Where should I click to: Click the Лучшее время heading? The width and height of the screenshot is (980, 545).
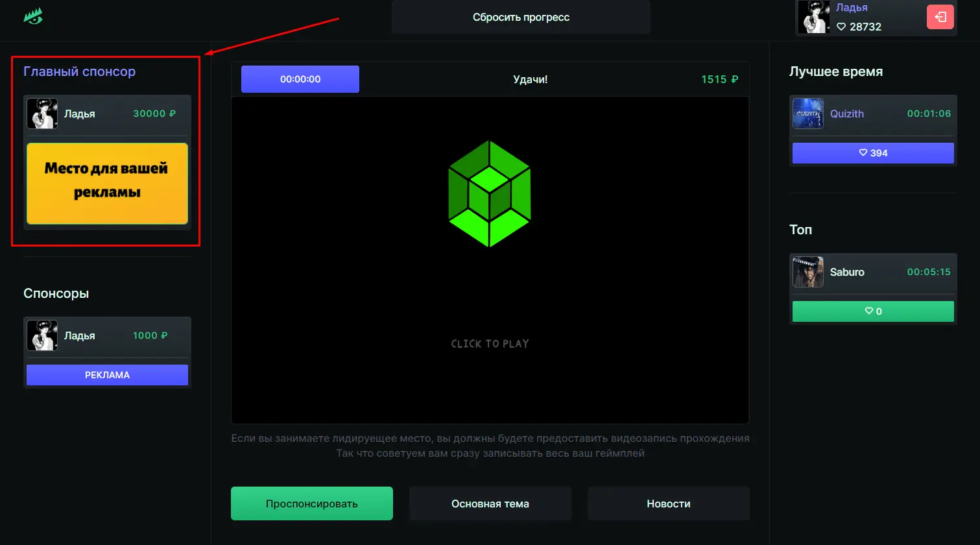[836, 71]
